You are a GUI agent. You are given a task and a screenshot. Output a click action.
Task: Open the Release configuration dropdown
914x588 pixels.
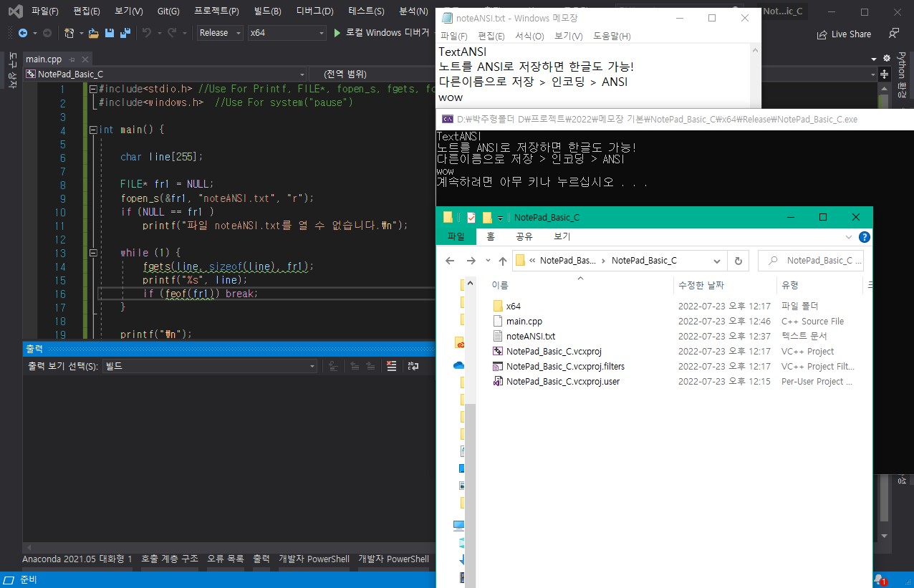tap(219, 33)
